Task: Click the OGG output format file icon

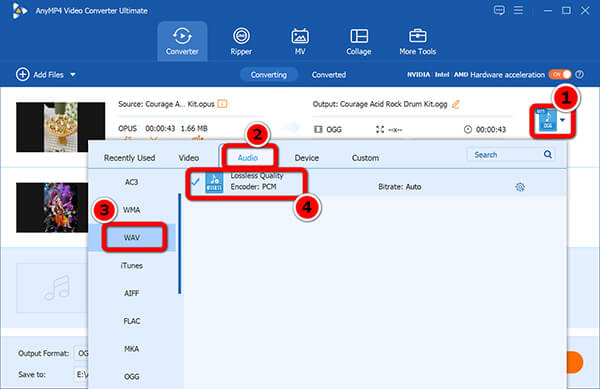Action: [x=548, y=120]
